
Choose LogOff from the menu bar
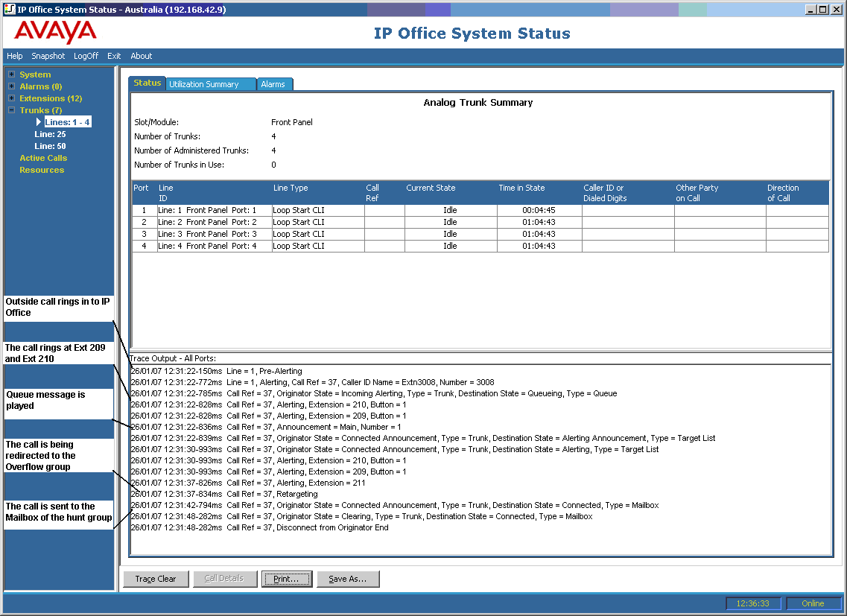pyautogui.click(x=86, y=56)
